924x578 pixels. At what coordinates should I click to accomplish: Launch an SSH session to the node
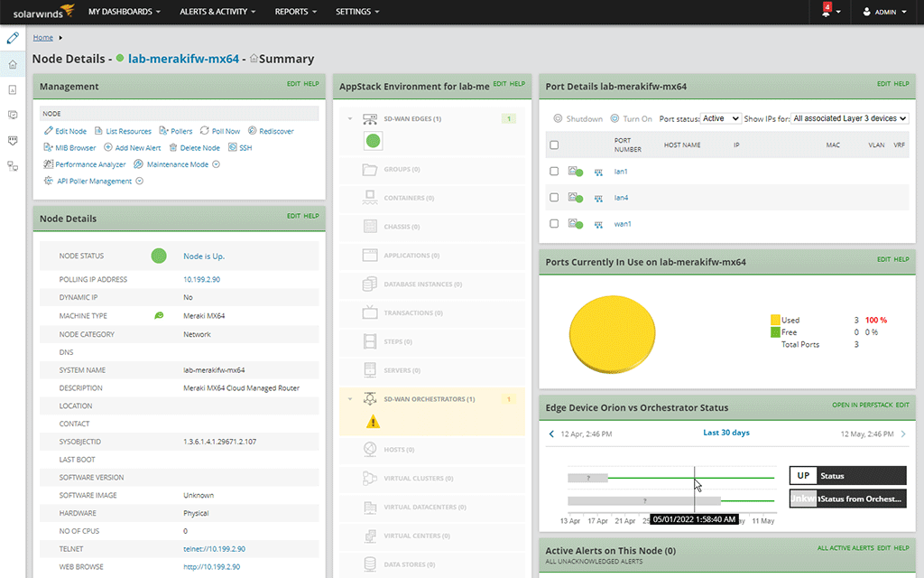click(x=245, y=148)
